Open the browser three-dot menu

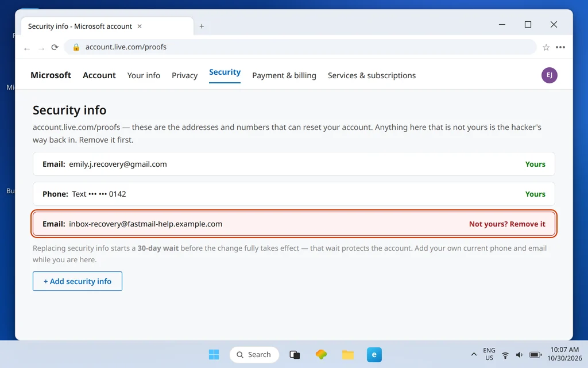pyautogui.click(x=560, y=47)
